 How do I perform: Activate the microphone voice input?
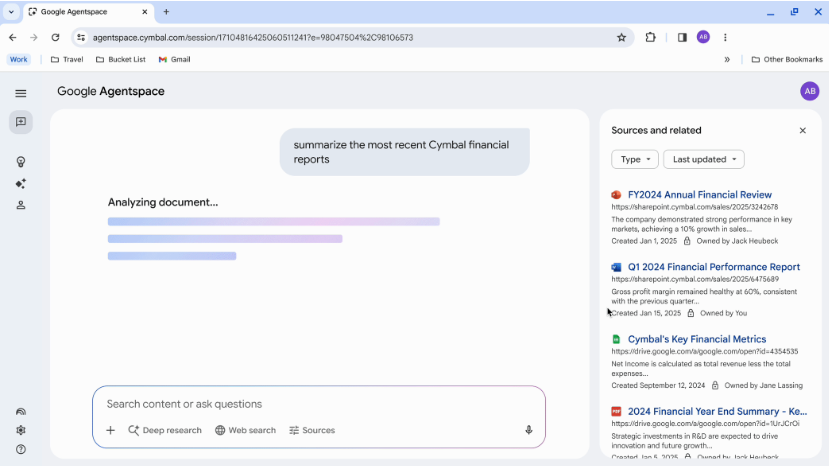[x=529, y=430]
